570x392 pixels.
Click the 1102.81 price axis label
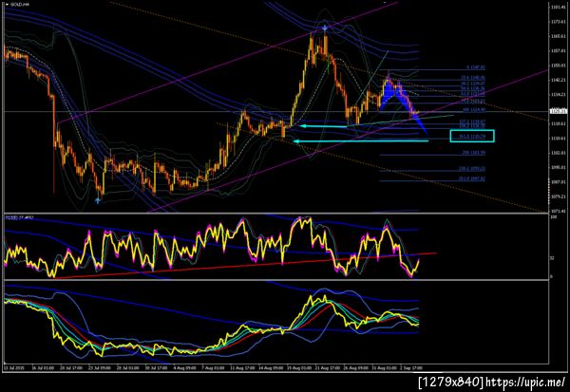tap(558, 153)
